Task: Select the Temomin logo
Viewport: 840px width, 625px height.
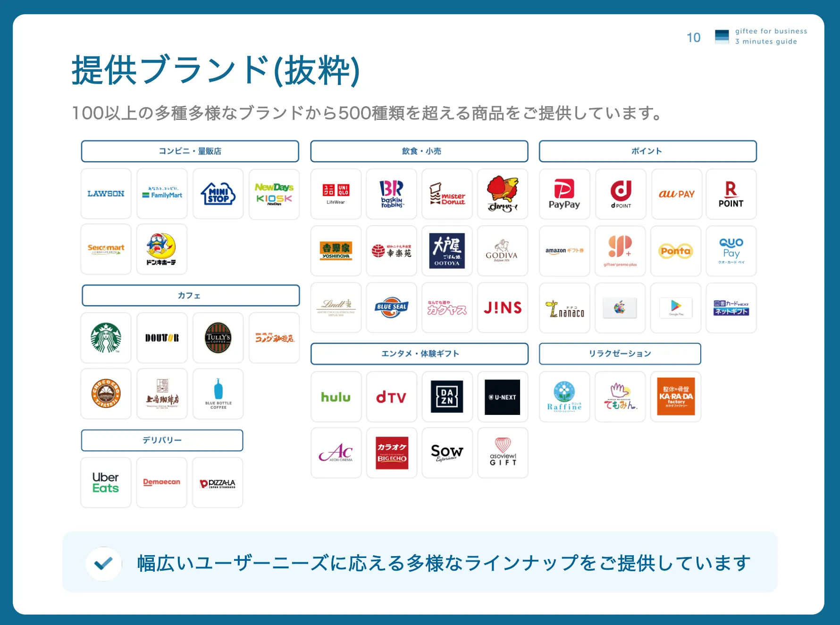Action: pos(621,397)
